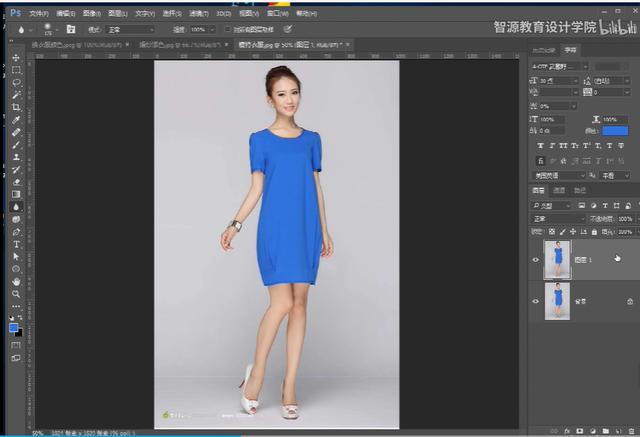Toggle All Caps text style
The image size is (640, 437).
point(563,146)
